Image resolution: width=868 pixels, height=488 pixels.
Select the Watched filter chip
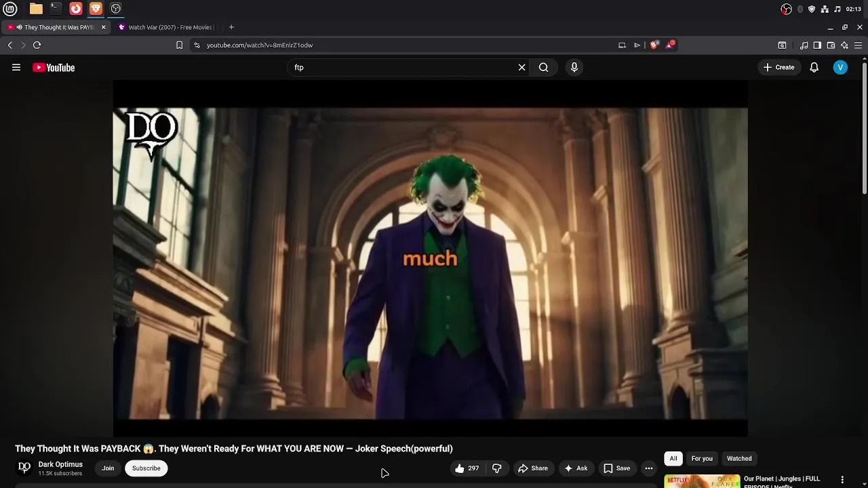click(x=739, y=459)
